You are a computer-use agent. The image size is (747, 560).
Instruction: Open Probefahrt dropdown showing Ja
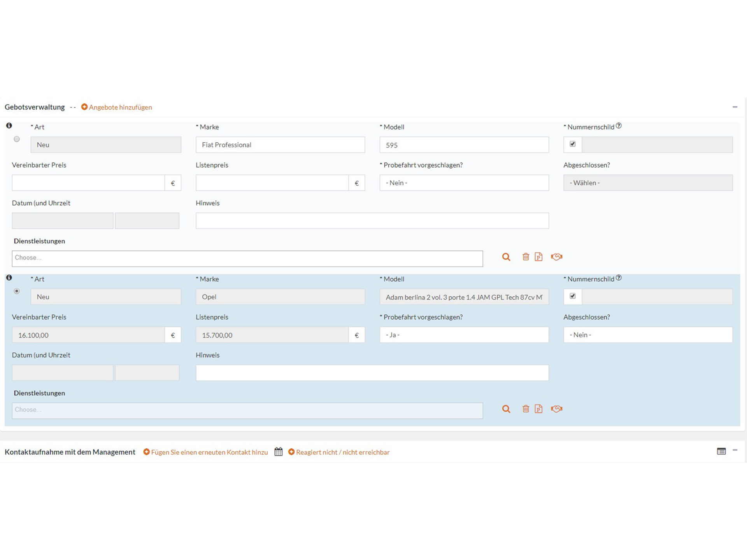(x=464, y=335)
